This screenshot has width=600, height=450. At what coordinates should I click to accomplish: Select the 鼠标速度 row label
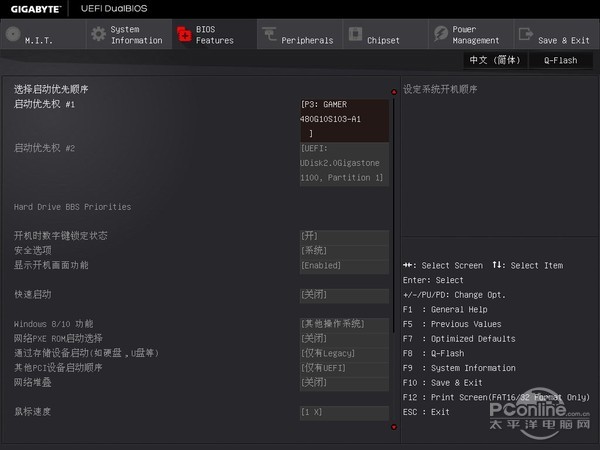tap(33, 412)
